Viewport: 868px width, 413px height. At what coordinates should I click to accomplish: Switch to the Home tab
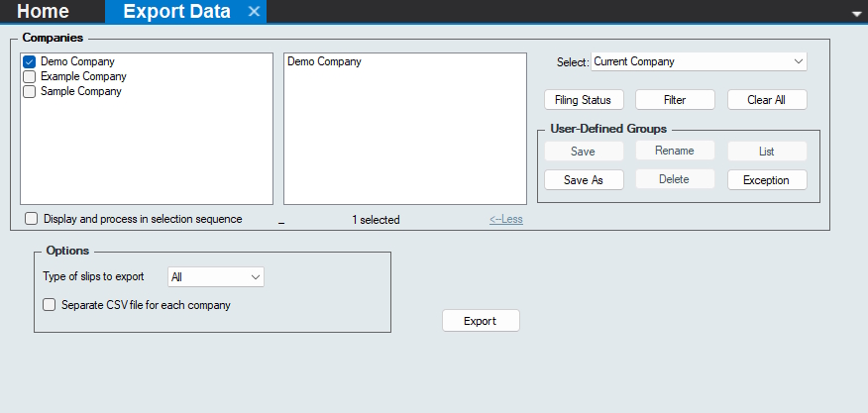point(44,12)
